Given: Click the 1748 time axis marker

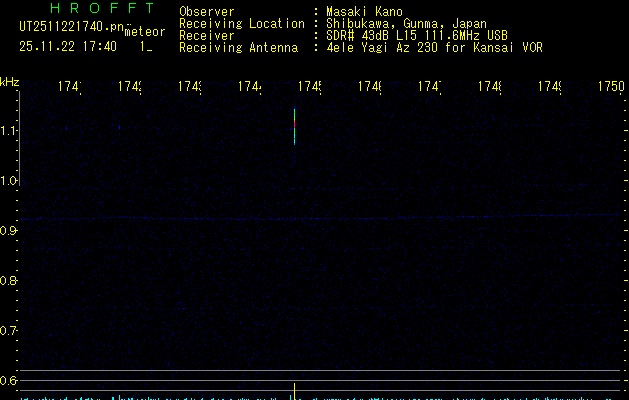Looking at the screenshot, I should (490, 88).
